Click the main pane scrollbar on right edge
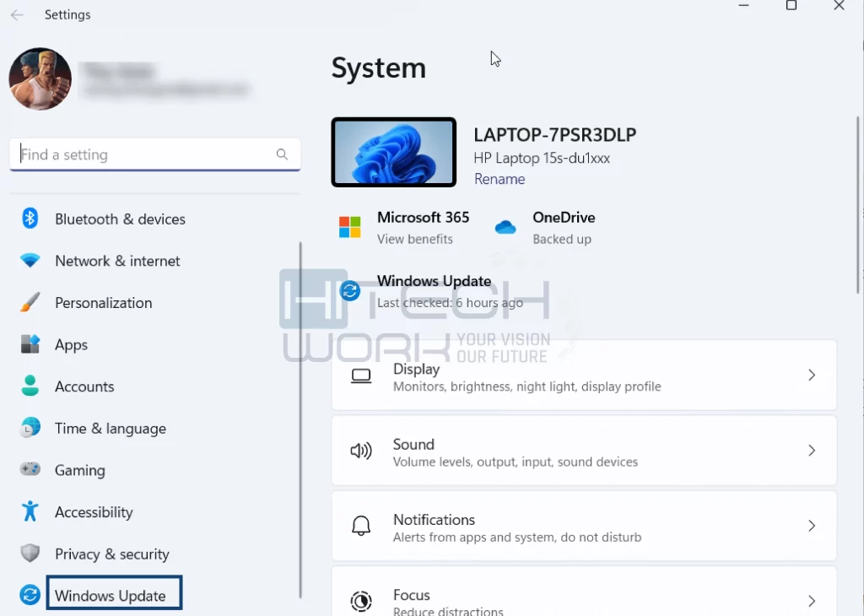Screen dimensions: 864x616 pyautogui.click(x=858, y=205)
